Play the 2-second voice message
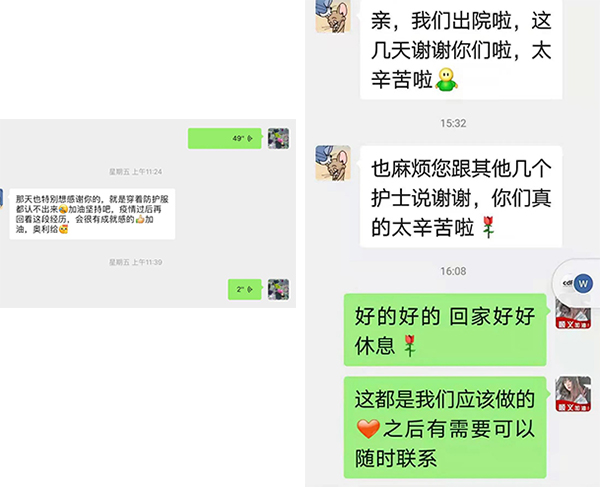 tap(245, 289)
